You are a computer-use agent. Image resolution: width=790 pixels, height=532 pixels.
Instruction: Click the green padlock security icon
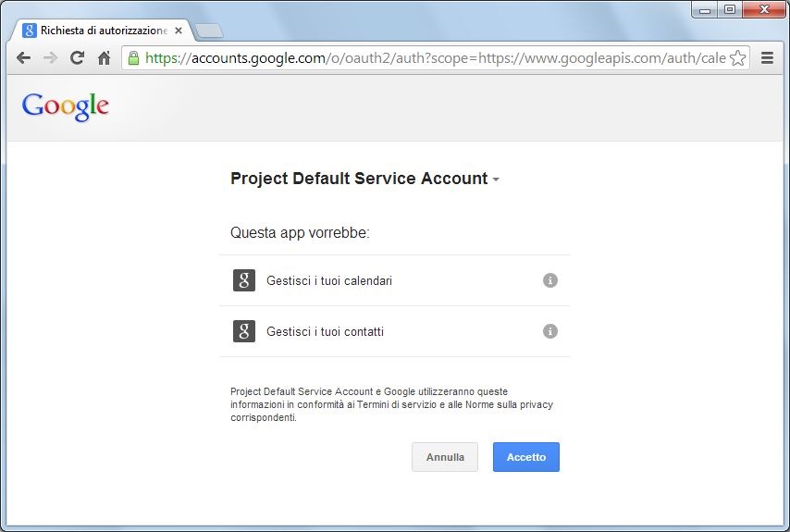(133, 58)
